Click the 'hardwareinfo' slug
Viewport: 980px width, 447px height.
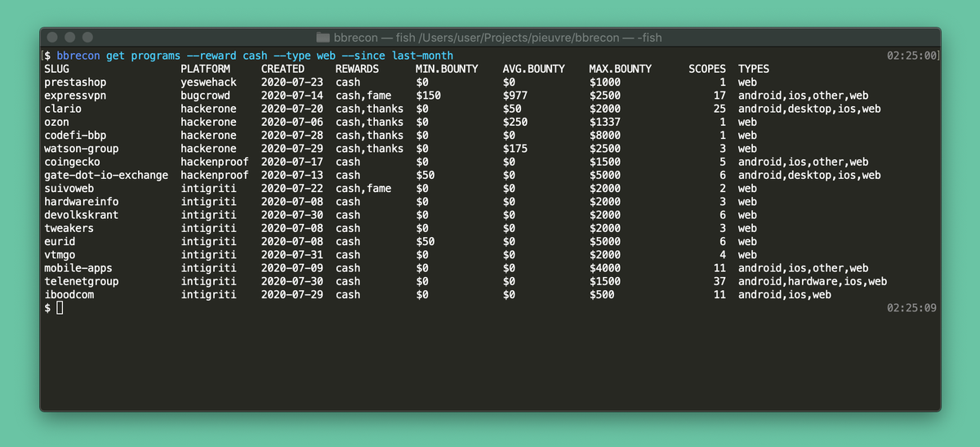(x=82, y=202)
